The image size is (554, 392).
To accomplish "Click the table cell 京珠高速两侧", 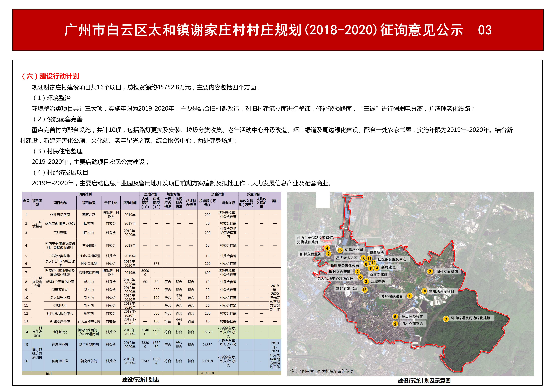I will coord(89,273).
